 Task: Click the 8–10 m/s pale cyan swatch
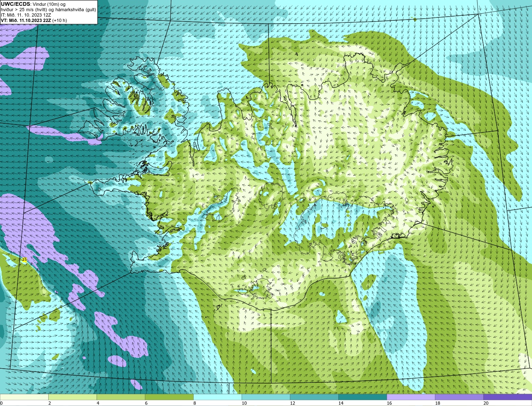coord(218,397)
